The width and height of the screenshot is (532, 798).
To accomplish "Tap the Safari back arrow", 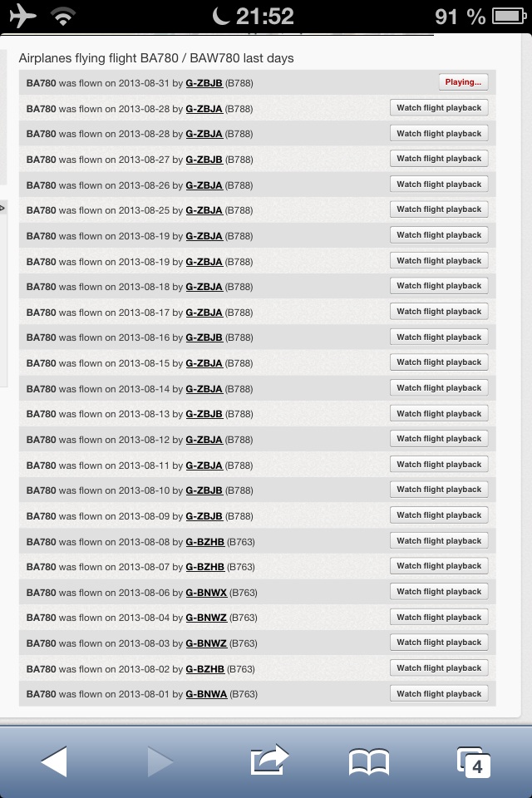I will point(55,760).
